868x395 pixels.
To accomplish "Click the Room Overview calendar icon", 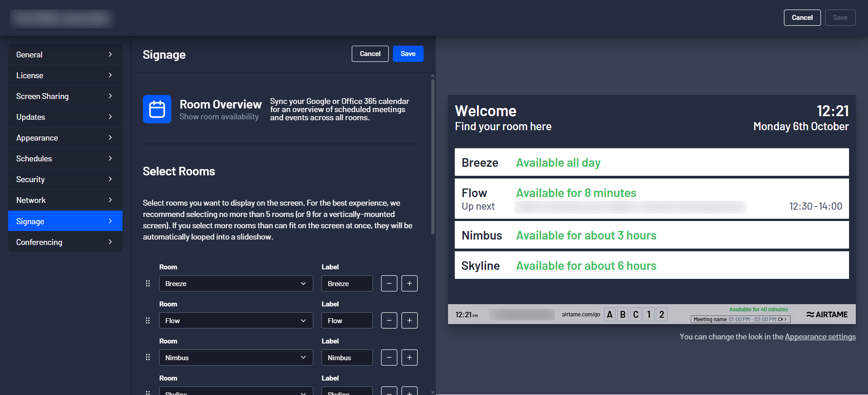I will click(x=157, y=109).
